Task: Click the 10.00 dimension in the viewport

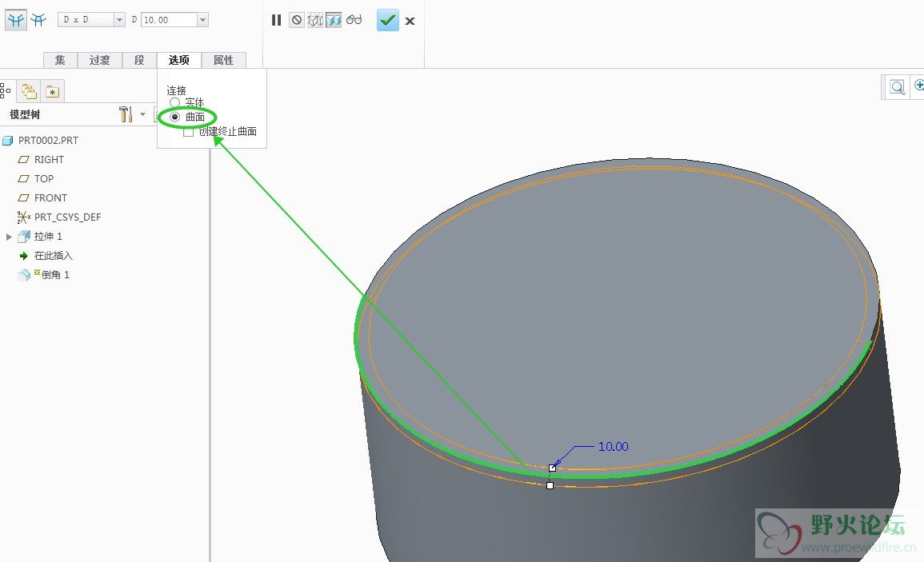Action: click(614, 447)
